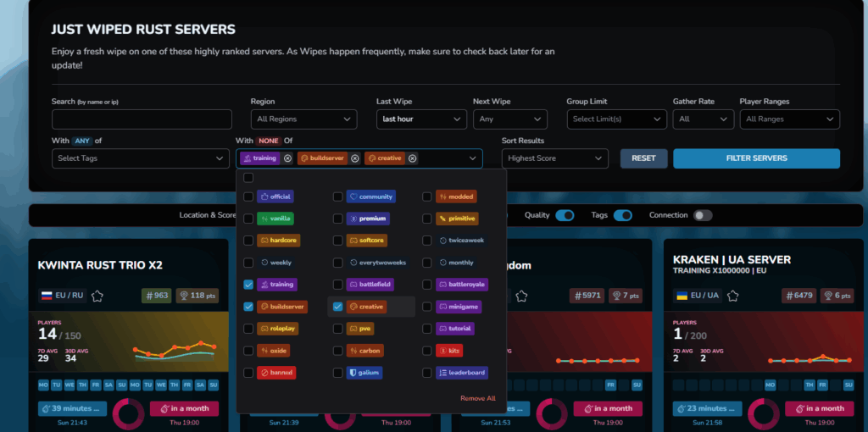
Task: Check the pve checkbox
Action: pyautogui.click(x=337, y=329)
